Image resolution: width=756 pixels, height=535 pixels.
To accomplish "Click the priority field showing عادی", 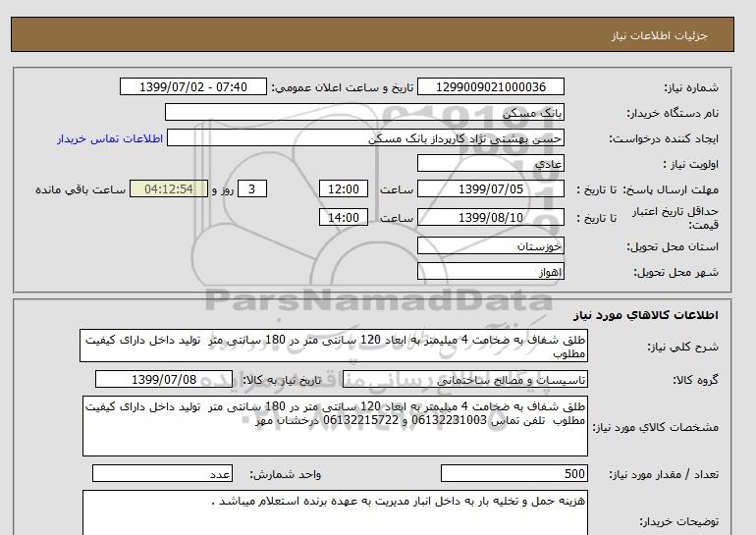I will coord(503,164).
